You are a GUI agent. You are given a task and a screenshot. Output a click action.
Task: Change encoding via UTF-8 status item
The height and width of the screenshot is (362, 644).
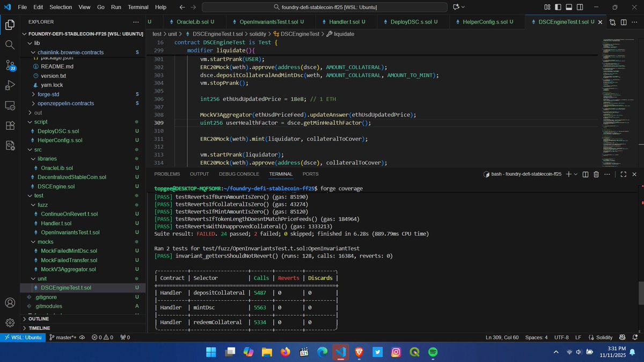coord(561,337)
